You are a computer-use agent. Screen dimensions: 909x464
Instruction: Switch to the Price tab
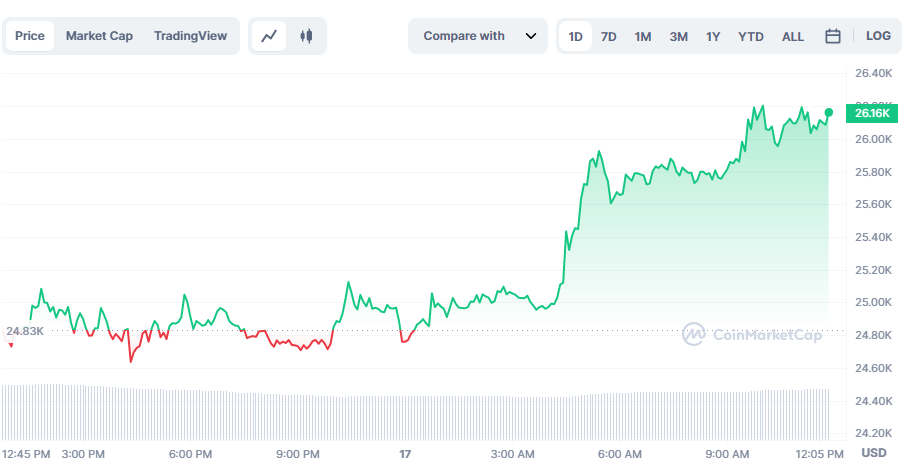point(30,36)
